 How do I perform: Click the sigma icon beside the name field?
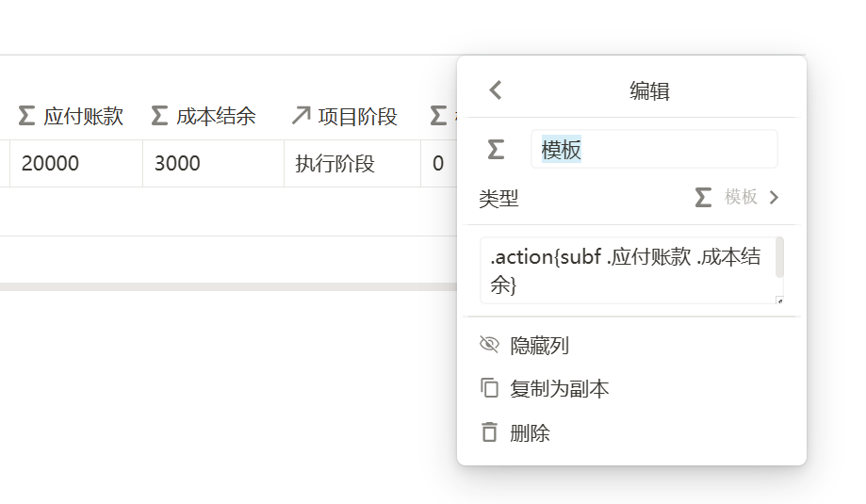496,149
